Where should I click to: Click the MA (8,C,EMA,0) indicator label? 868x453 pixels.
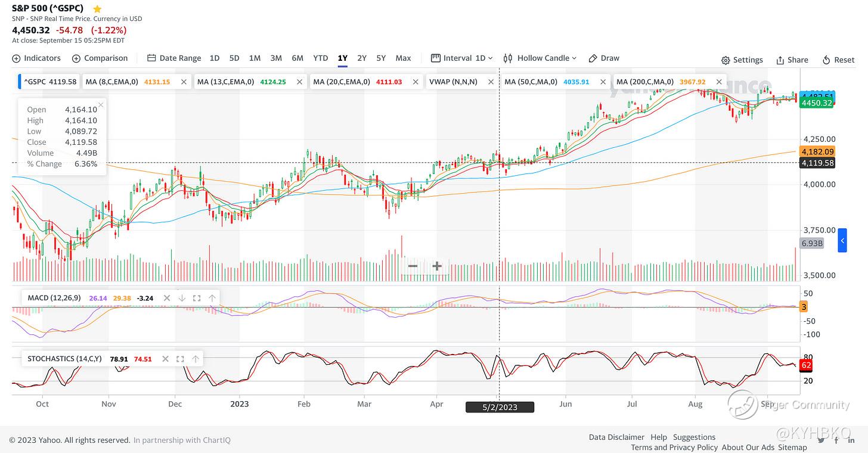pyautogui.click(x=113, y=82)
